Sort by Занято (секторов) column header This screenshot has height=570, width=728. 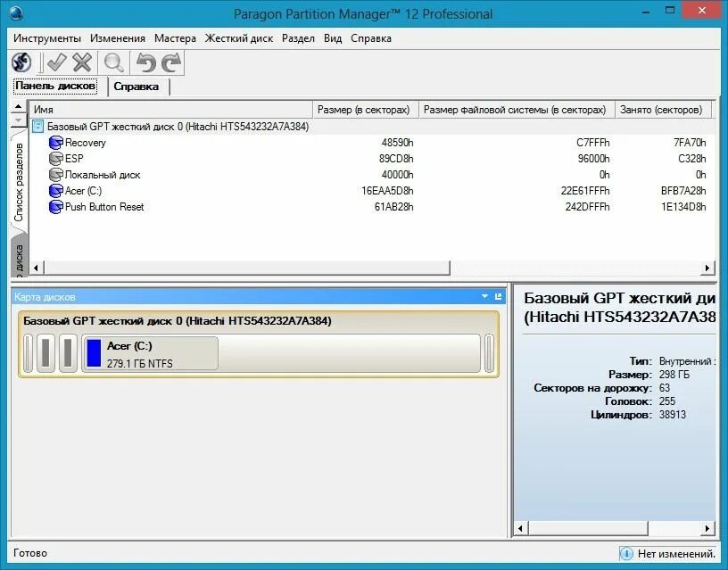pyautogui.click(x=664, y=110)
